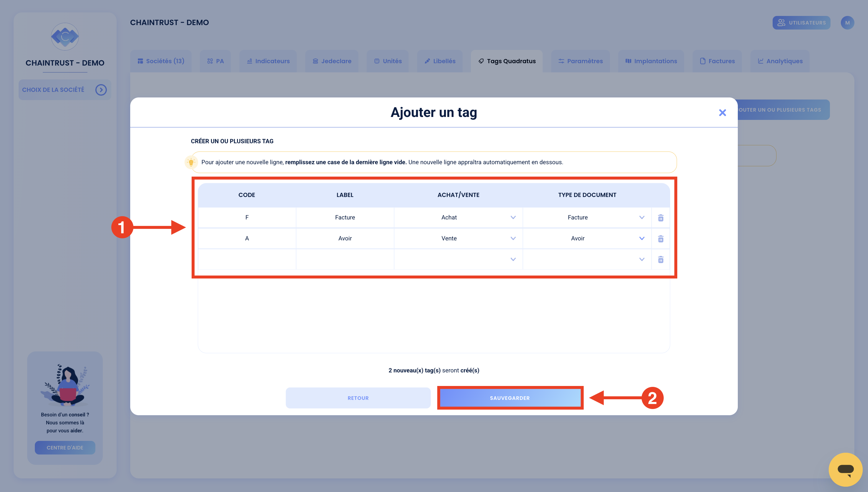Click Choix de la société button
The image size is (868, 492).
[x=65, y=89]
